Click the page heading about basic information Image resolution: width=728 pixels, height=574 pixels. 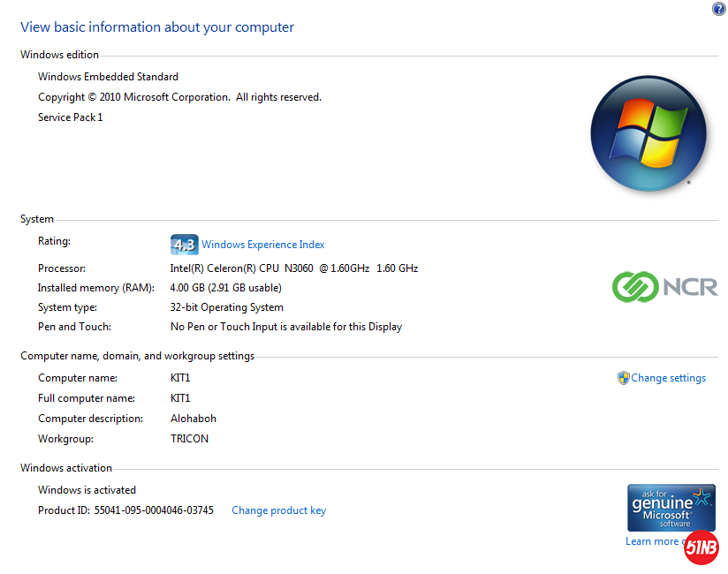(x=157, y=27)
